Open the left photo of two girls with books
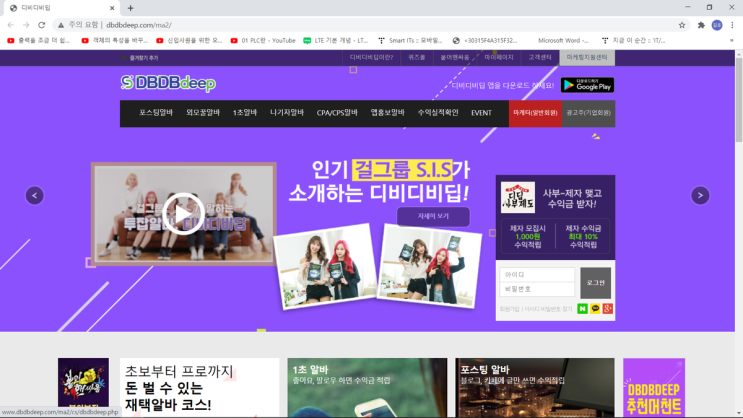Image resolution: width=743 pixels, height=418 pixels. 326,266
